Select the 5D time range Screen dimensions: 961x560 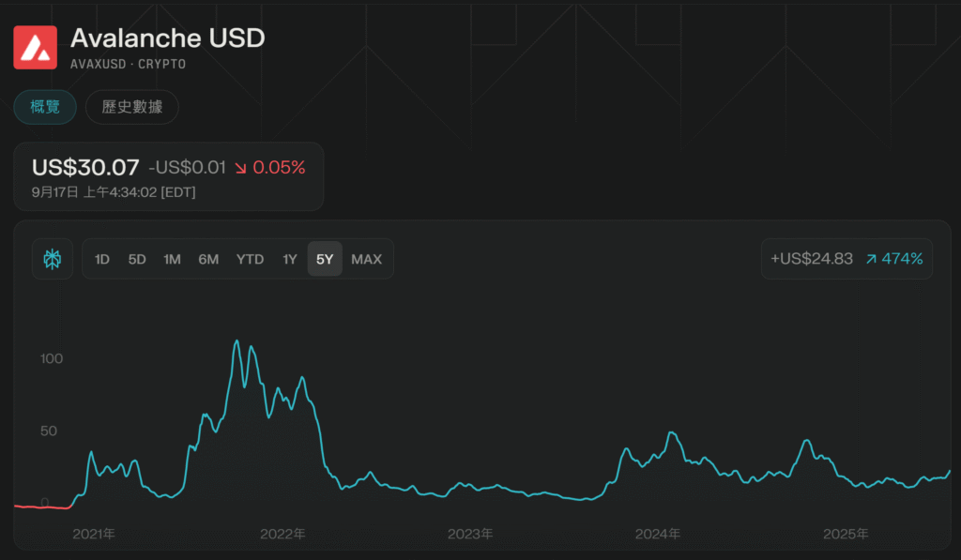pos(137,259)
